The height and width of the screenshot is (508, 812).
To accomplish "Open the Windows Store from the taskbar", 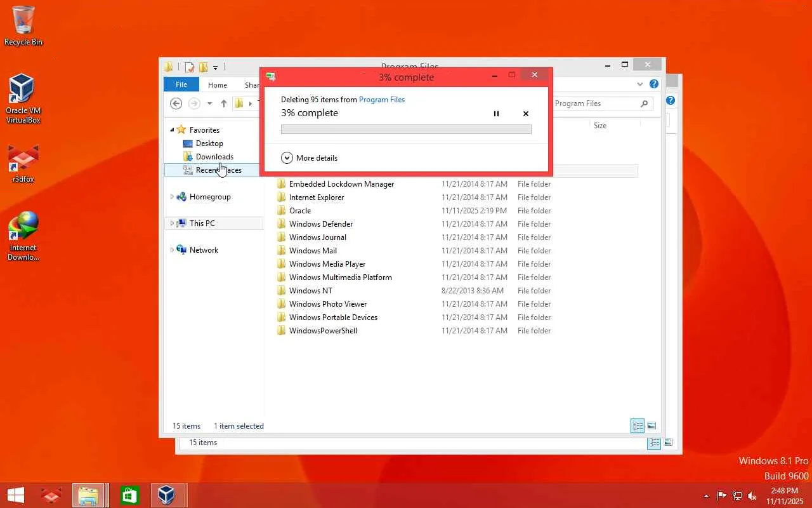I will (129, 495).
